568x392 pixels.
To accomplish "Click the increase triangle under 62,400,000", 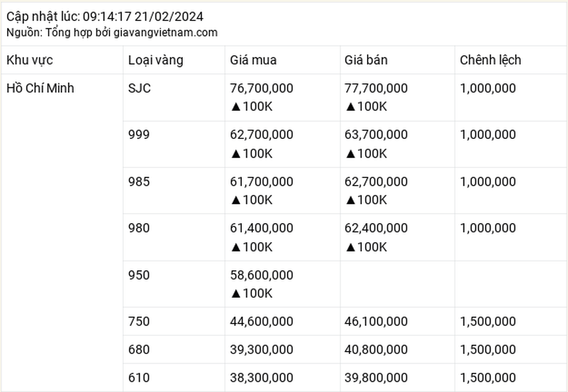I will 350,247.
